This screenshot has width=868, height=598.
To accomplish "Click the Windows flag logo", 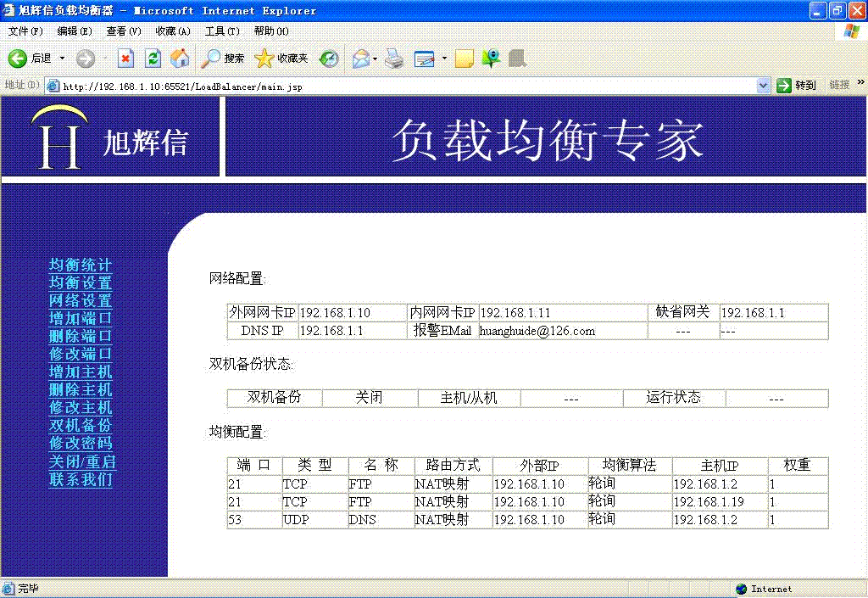I will [x=851, y=31].
